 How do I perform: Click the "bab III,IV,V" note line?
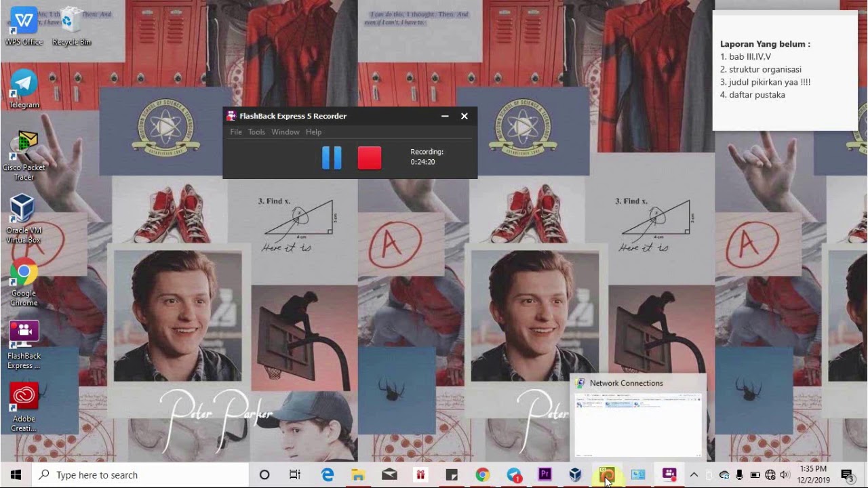pos(745,56)
